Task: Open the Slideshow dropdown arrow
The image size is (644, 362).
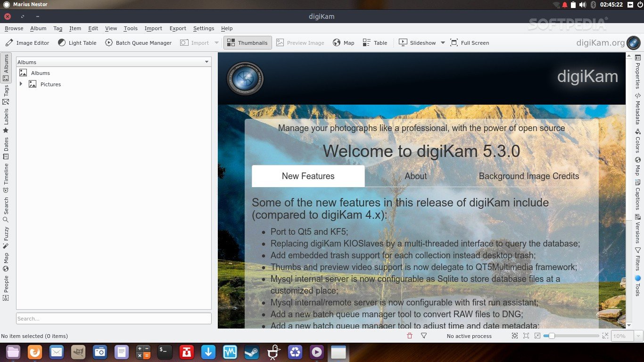Action: [443, 43]
